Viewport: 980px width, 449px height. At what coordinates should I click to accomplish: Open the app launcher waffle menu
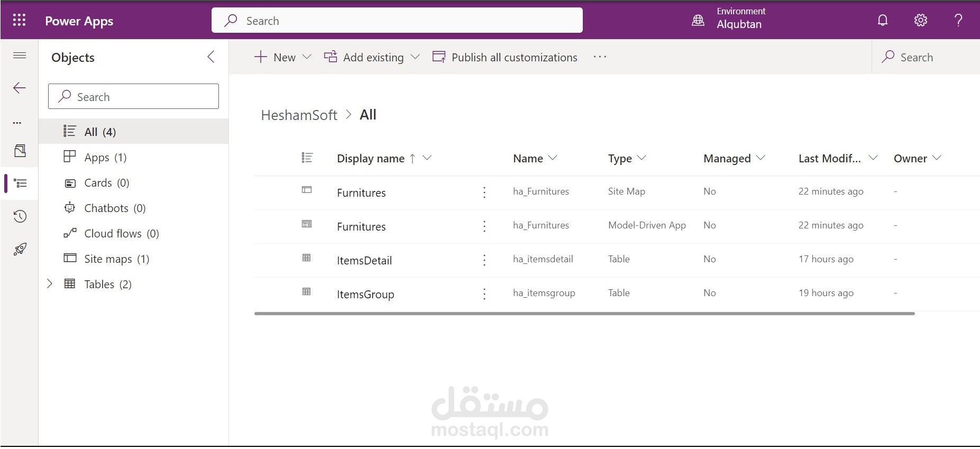click(19, 20)
